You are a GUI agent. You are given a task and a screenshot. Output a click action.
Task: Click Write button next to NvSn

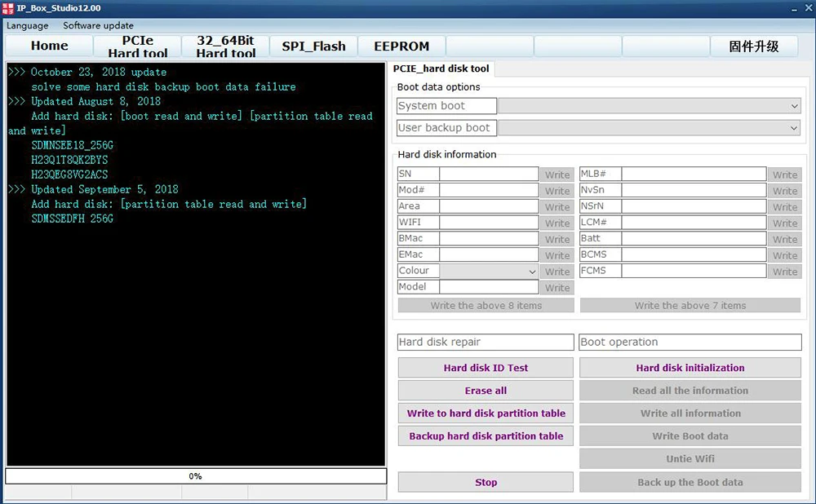[785, 191]
